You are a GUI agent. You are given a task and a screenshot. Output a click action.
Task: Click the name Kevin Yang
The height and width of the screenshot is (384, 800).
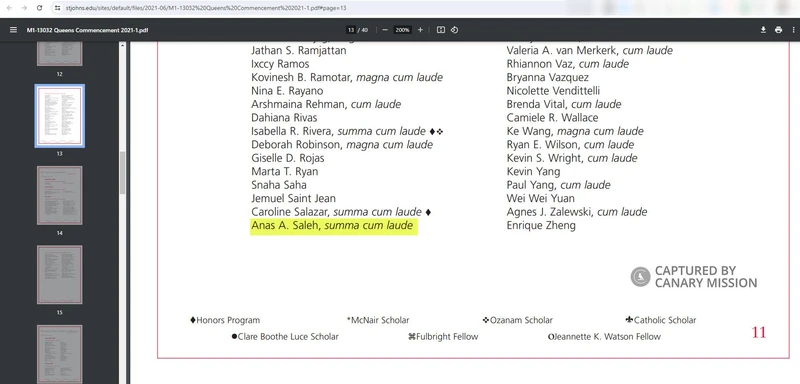[533, 172]
